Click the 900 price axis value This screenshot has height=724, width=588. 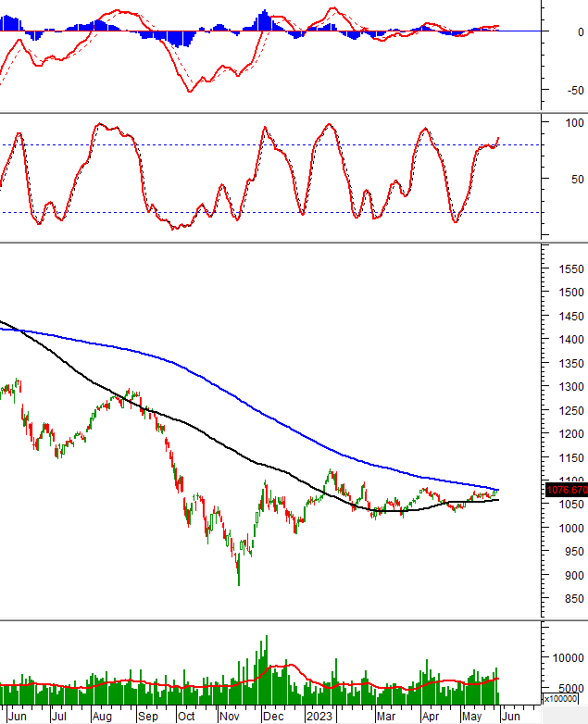pos(574,575)
